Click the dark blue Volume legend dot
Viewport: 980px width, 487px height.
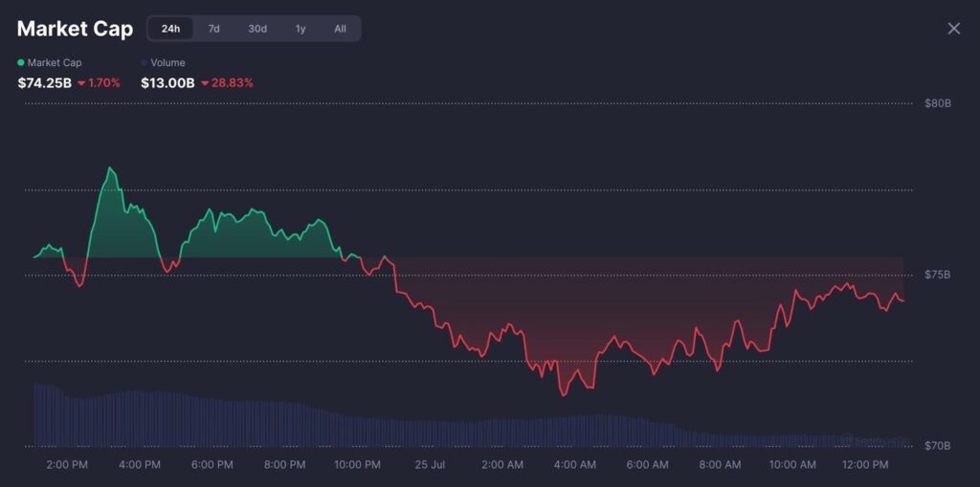coord(145,62)
